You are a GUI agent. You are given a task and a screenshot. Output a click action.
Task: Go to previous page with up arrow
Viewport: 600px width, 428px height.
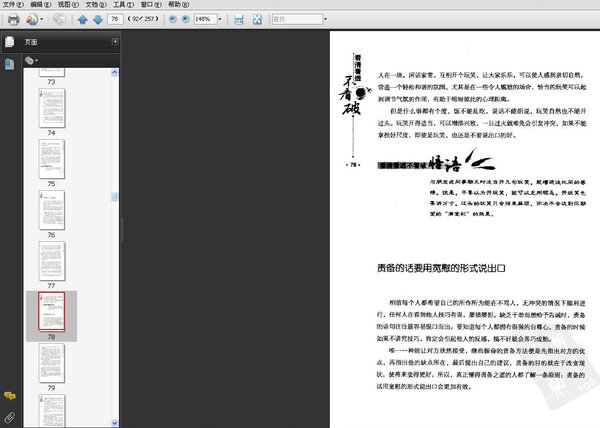[x=82, y=20]
